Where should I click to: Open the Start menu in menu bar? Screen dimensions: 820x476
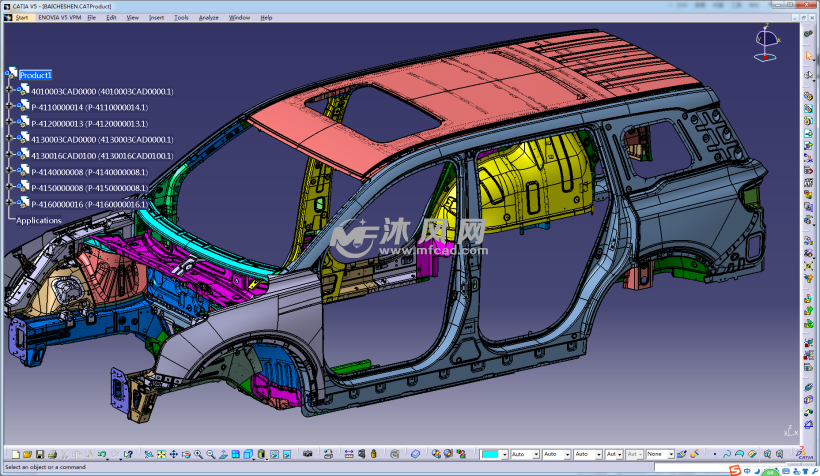point(21,17)
